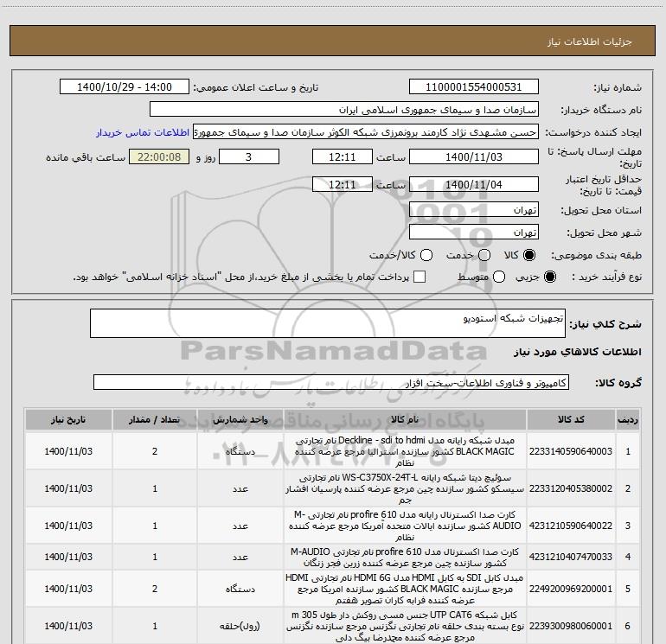
Task: Select the متوسط purchase type radio
Action: tap(499, 277)
